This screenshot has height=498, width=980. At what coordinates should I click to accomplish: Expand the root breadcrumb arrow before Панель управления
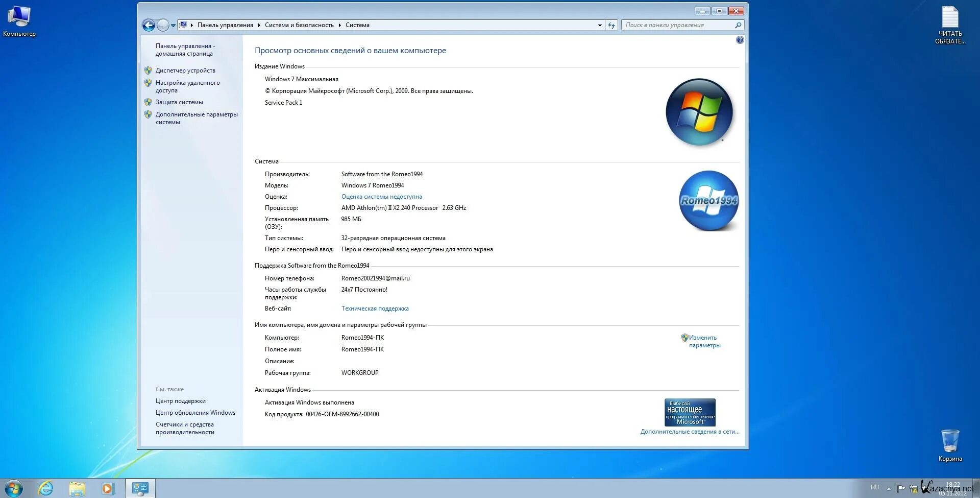[192, 25]
